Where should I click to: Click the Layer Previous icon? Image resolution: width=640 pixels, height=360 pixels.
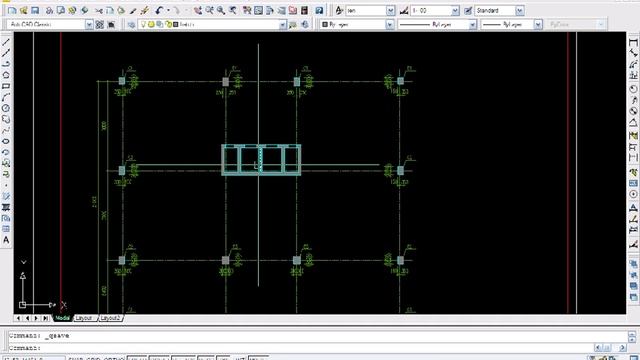(304, 25)
